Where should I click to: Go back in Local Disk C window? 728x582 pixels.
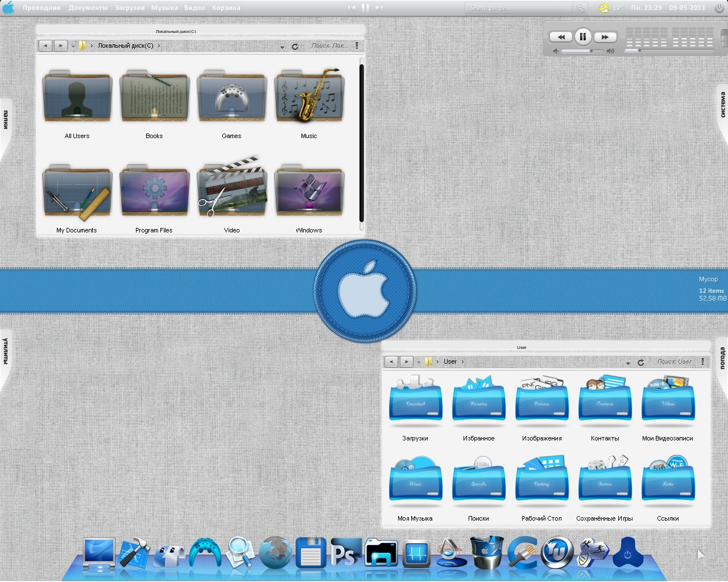pyautogui.click(x=45, y=45)
